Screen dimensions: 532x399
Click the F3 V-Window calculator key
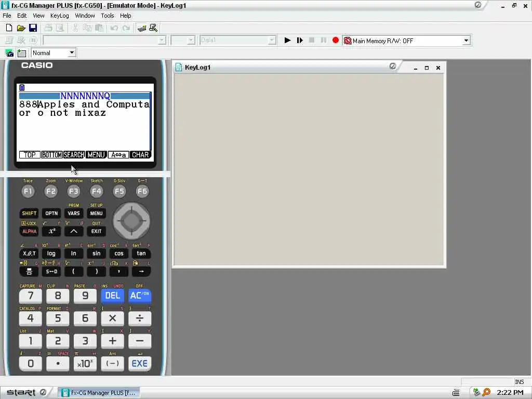click(74, 191)
